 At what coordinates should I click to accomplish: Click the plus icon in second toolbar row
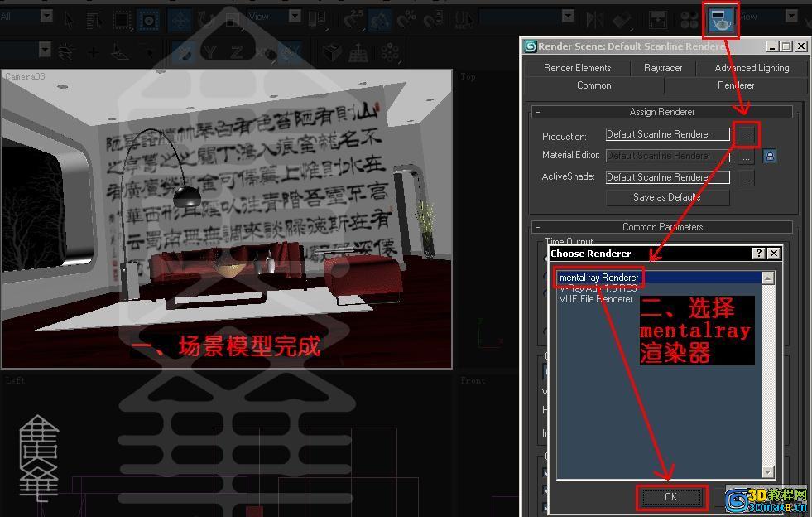pos(94,52)
